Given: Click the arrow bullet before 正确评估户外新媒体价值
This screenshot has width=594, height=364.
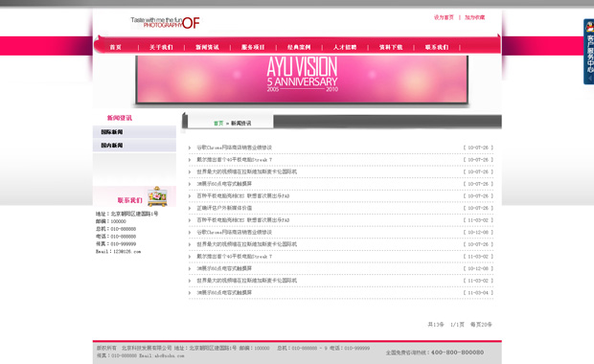Looking at the screenshot, I should [x=190, y=208].
